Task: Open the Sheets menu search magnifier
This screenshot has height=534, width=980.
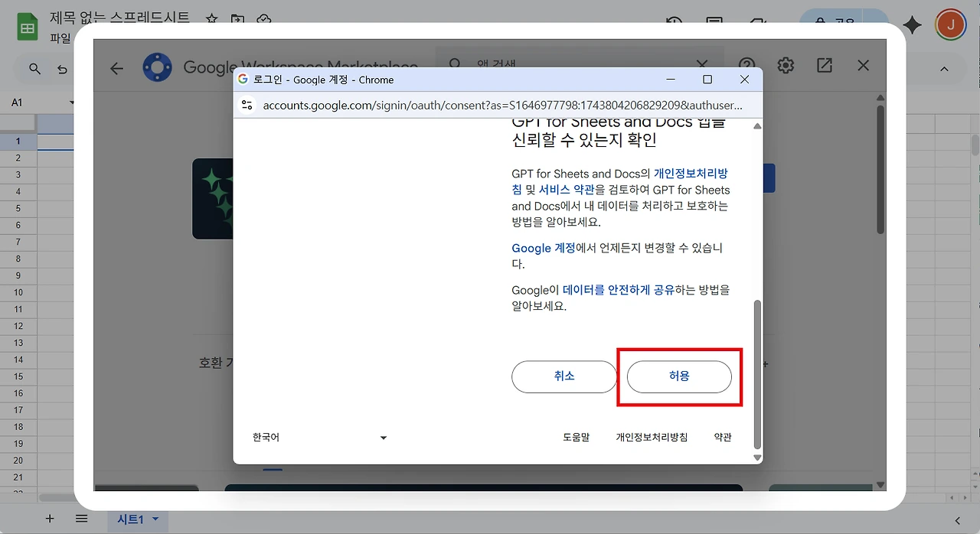Action: click(34, 69)
